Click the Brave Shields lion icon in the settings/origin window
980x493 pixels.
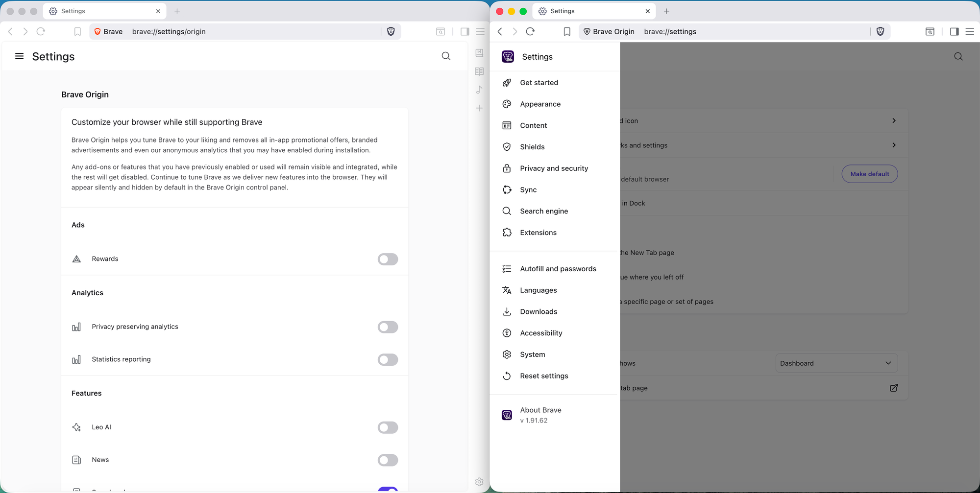[x=391, y=31]
